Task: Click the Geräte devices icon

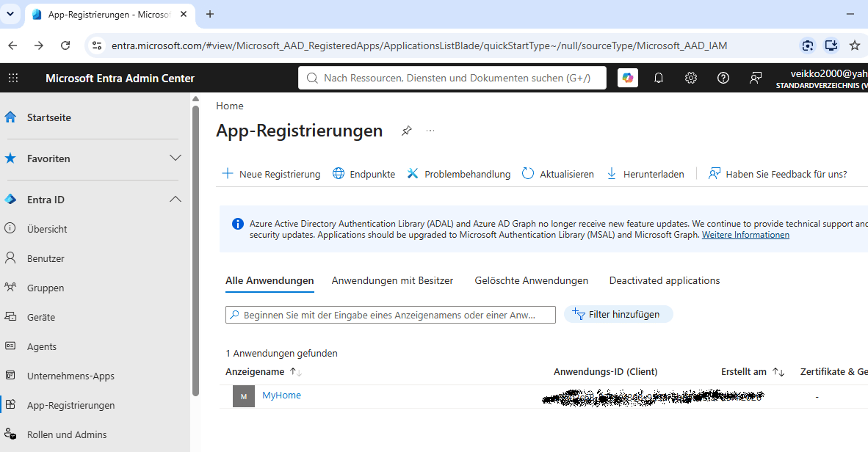Action: click(10, 316)
